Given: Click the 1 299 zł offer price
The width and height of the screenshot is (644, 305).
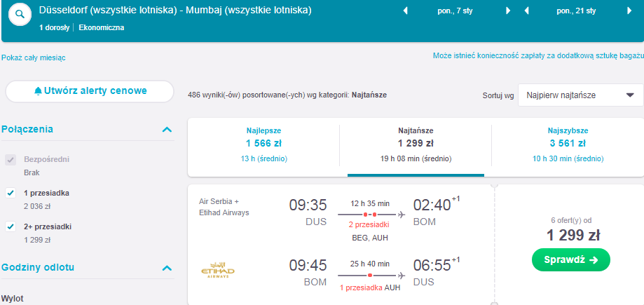Looking at the screenshot, I should pyautogui.click(x=573, y=236).
